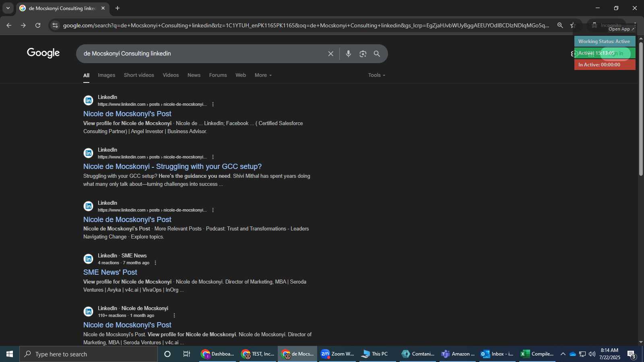This screenshot has height=362, width=644.
Task: Click In Active: 00:00:00 timer
Action: coord(605,65)
